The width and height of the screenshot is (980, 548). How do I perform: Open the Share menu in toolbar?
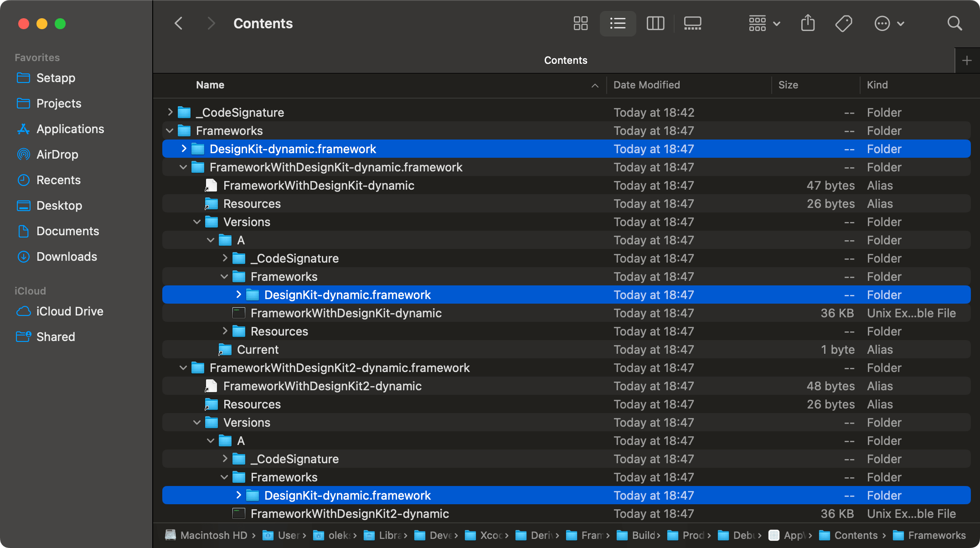point(808,23)
